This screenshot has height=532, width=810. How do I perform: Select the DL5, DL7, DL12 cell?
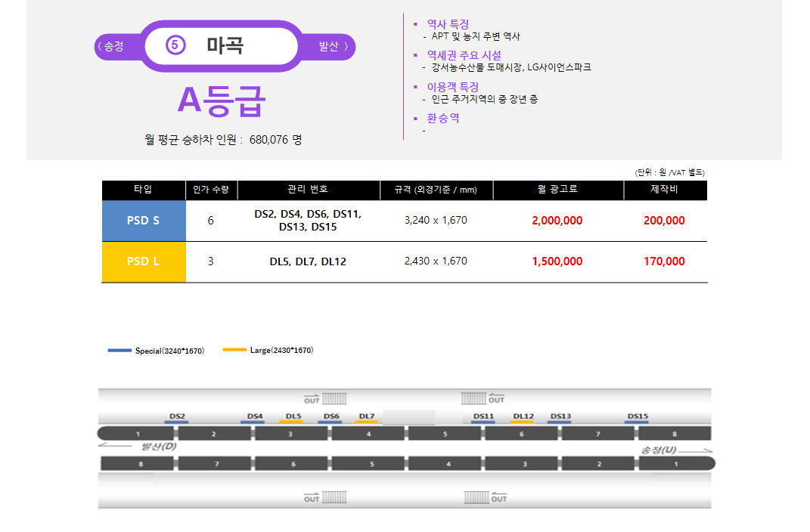308,261
